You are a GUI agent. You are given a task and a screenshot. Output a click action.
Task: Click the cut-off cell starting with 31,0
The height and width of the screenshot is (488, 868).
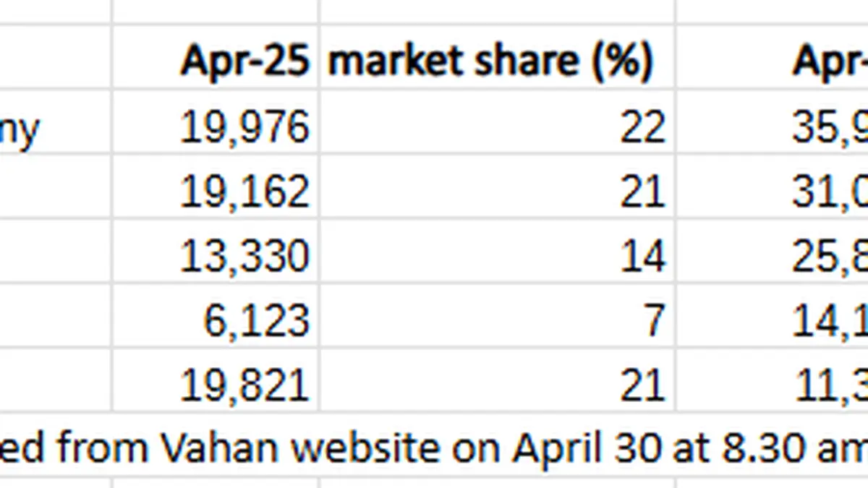(830, 192)
